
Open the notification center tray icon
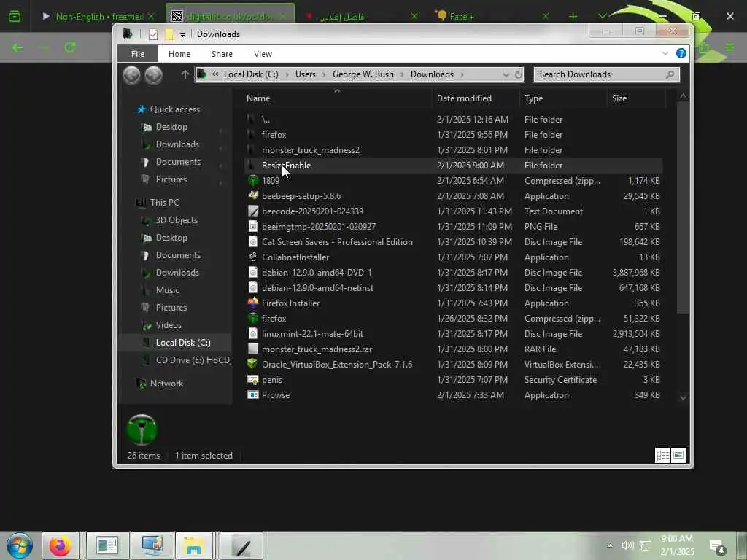(x=716, y=547)
